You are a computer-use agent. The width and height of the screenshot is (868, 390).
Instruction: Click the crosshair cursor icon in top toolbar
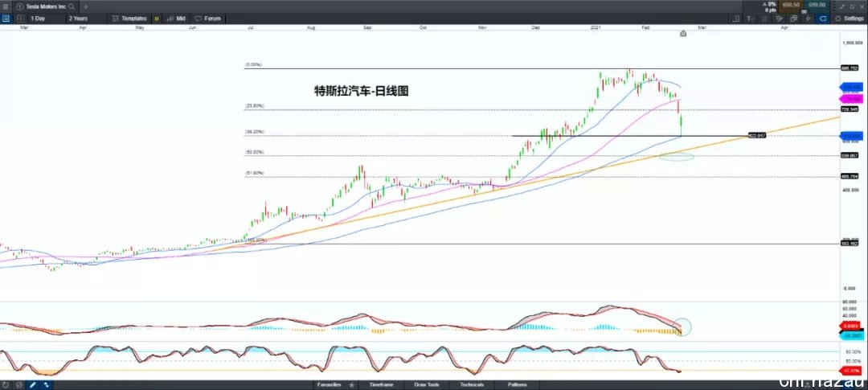pyautogui.click(x=809, y=18)
